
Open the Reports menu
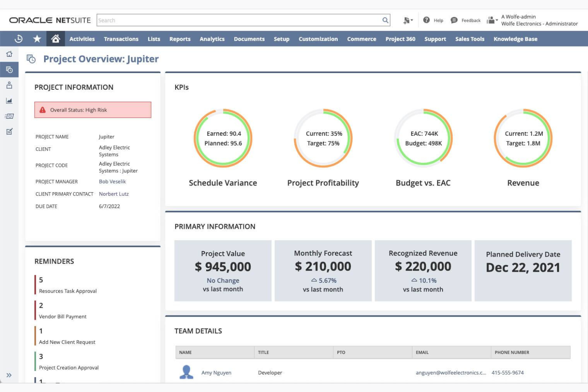coord(180,39)
